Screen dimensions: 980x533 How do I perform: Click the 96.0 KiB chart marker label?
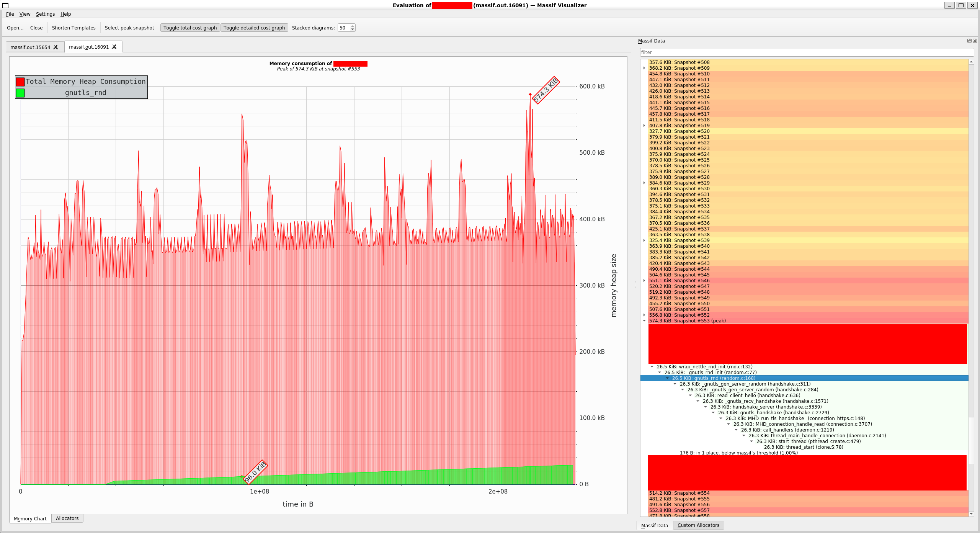click(x=255, y=472)
